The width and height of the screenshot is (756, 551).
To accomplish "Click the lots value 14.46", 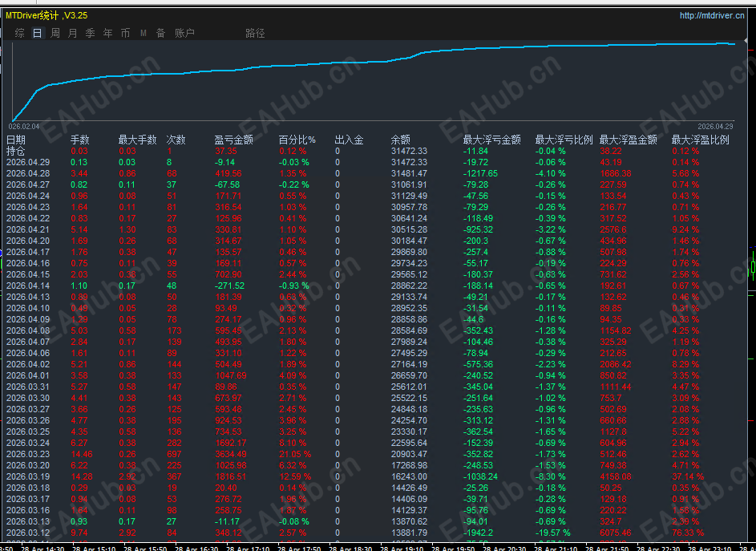I will pos(82,454).
